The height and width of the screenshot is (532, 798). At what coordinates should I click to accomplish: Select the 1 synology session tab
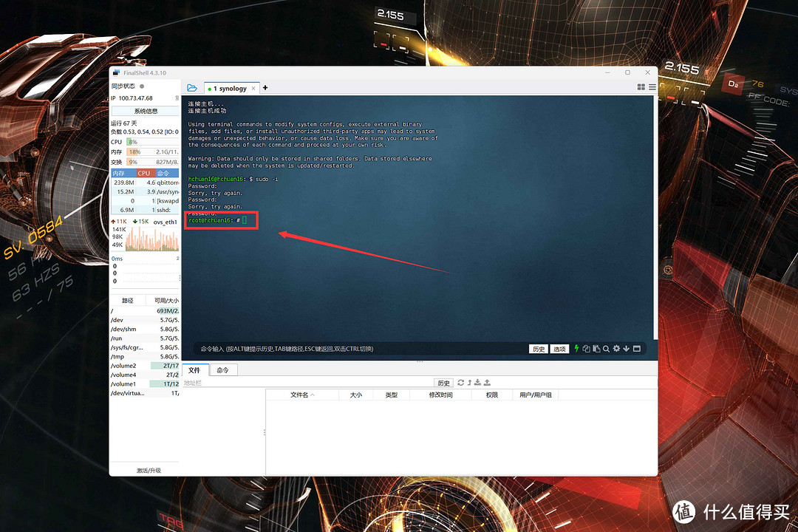tap(230, 87)
